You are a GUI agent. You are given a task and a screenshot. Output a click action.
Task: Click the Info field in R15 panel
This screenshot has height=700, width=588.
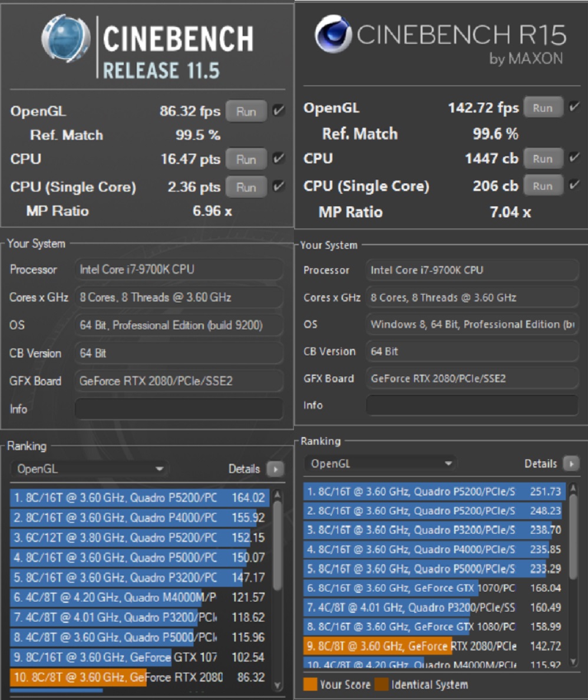[x=472, y=405]
